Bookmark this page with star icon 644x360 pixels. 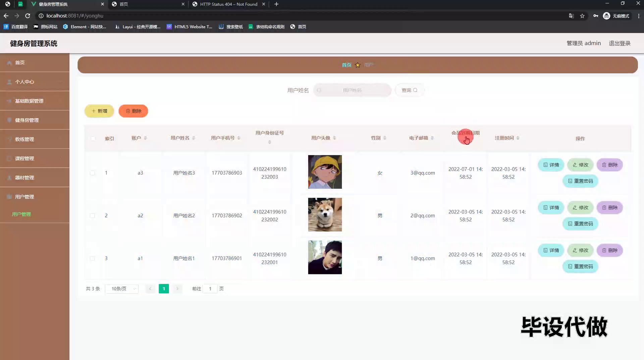tap(582, 16)
